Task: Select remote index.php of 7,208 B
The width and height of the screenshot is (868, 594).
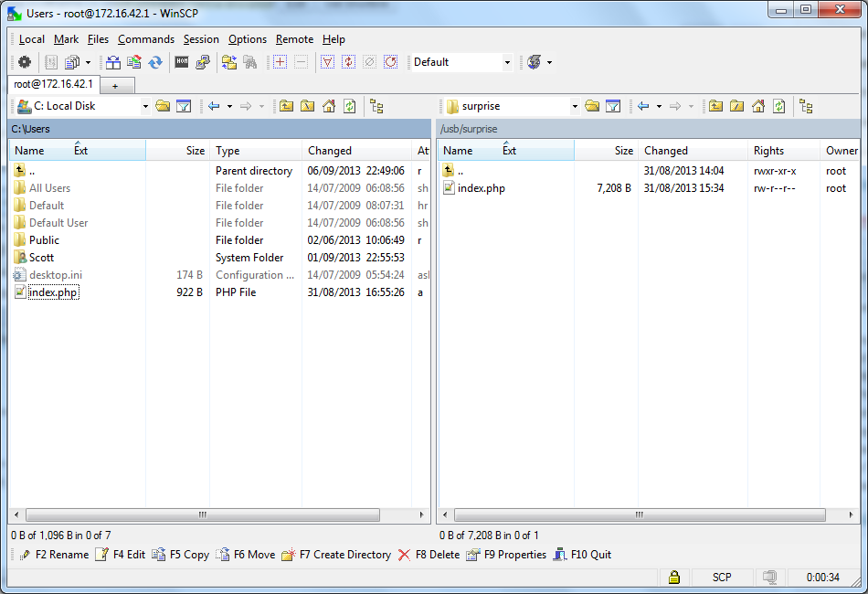Action: pyautogui.click(x=481, y=188)
